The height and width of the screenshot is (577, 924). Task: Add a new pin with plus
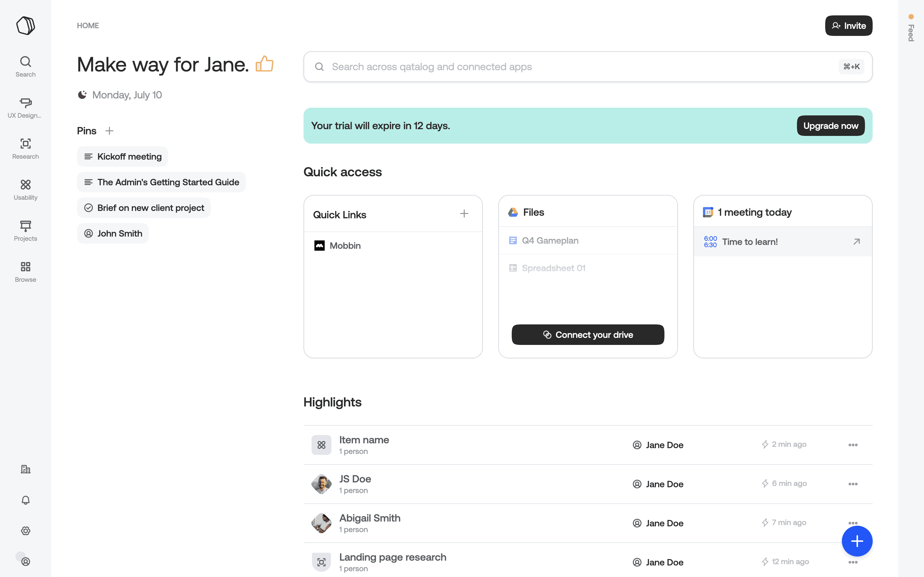click(x=110, y=131)
